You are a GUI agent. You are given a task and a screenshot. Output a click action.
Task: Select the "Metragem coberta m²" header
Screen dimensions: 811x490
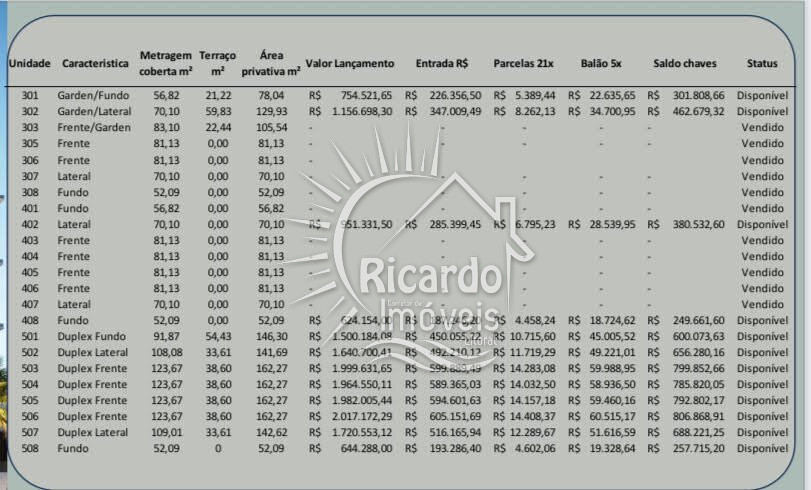(166, 63)
